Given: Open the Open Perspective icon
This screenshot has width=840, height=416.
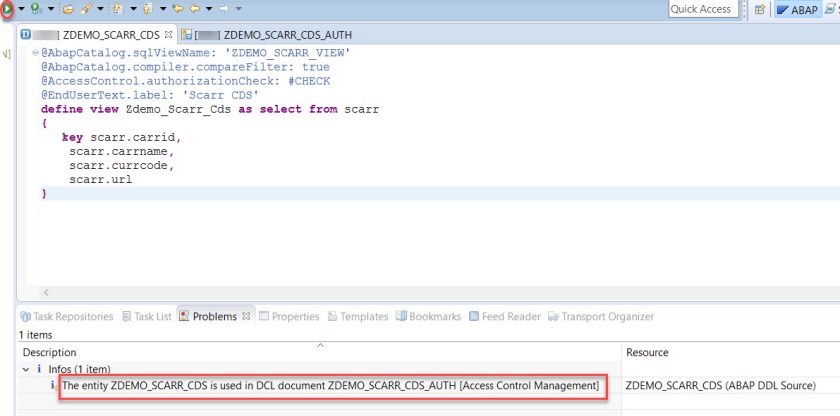Looking at the screenshot, I should click(x=759, y=10).
